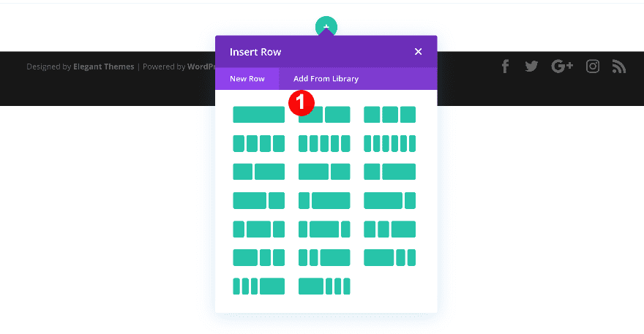Close the Insert Row dialog
The image size is (644, 334).
pos(418,52)
